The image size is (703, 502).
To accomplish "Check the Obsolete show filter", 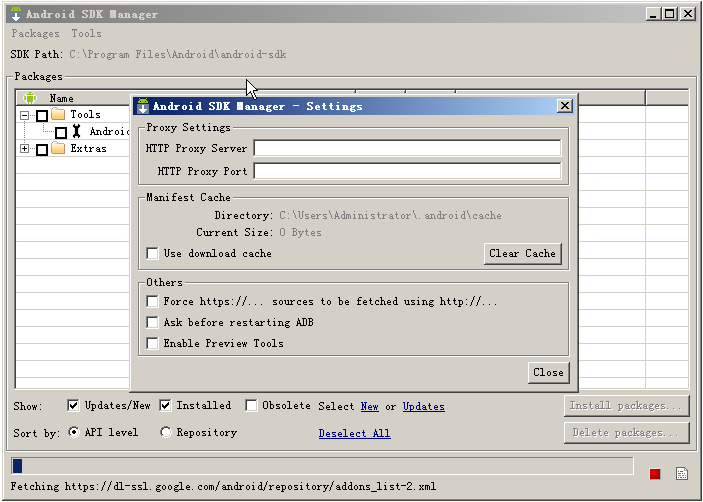I will [x=252, y=406].
